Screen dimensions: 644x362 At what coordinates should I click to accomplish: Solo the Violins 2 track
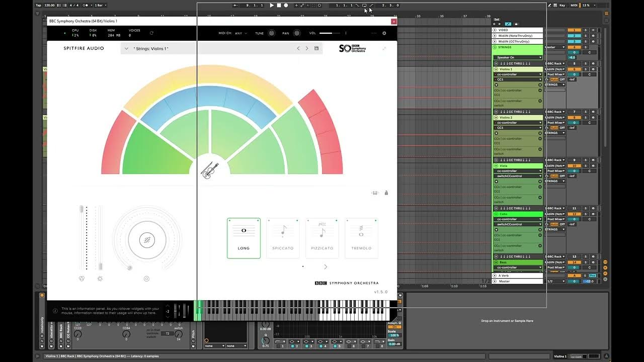coord(585,117)
